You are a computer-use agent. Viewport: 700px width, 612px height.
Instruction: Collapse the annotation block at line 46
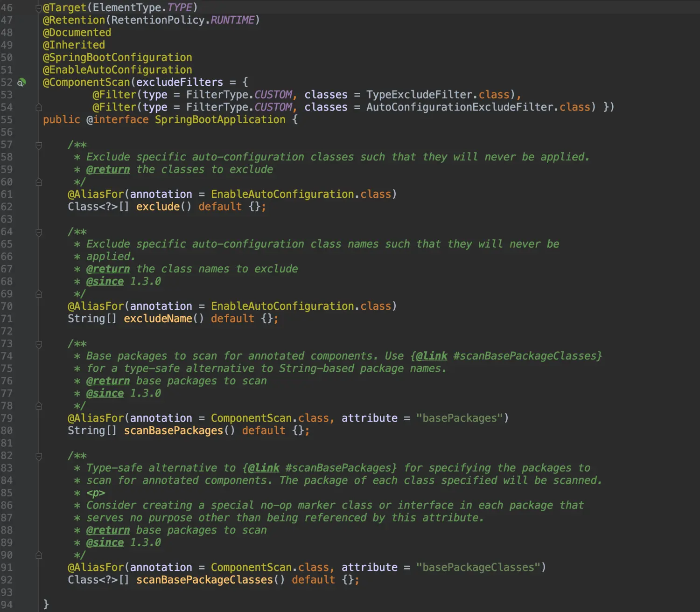[x=39, y=8]
